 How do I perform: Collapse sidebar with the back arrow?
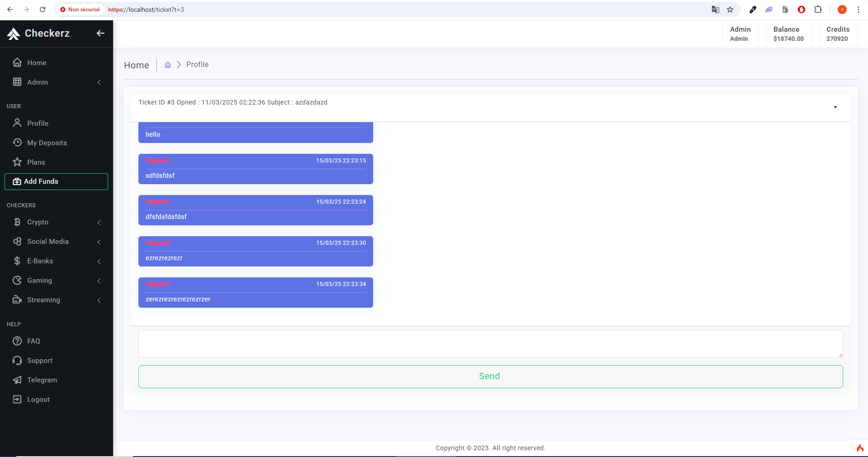(100, 33)
